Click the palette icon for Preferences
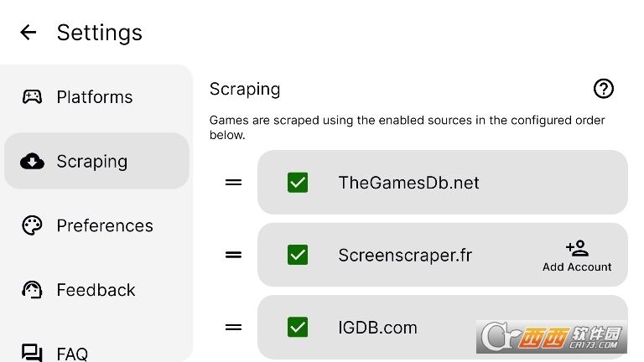The image size is (644, 362). [x=32, y=225]
